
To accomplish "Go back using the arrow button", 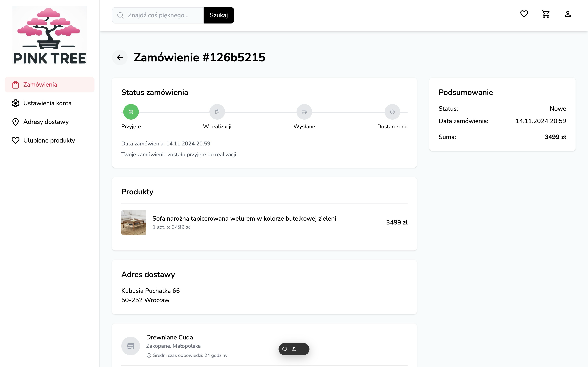I will pyautogui.click(x=120, y=57).
